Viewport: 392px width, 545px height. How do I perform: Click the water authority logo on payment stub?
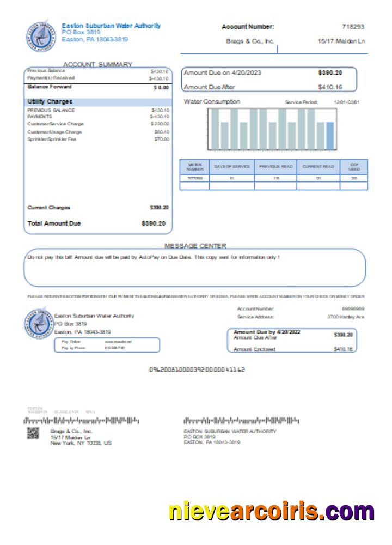tap(38, 324)
